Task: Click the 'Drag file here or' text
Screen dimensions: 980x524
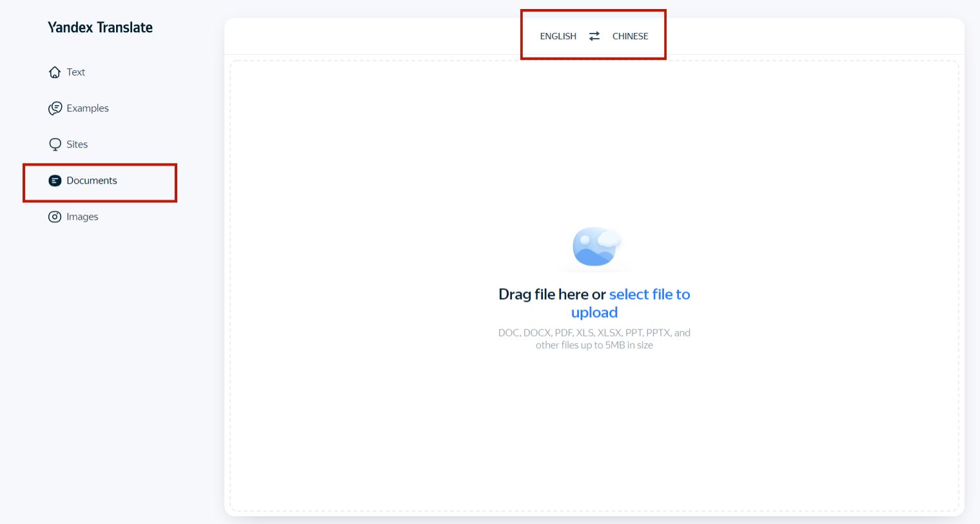Action: pyautogui.click(x=552, y=295)
